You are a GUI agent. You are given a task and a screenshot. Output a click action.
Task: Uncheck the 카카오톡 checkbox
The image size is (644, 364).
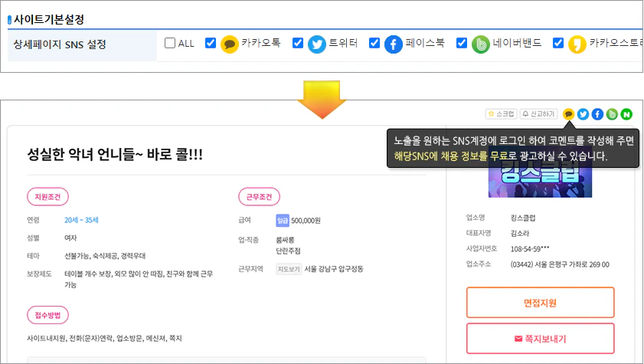click(211, 43)
